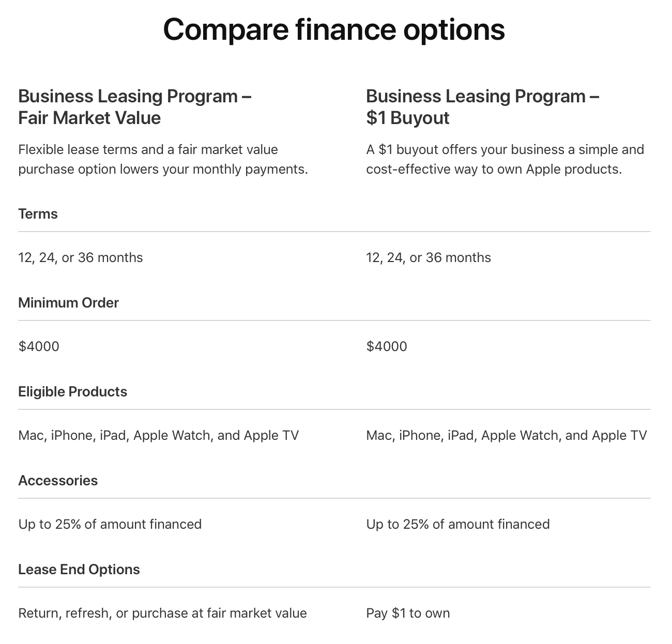
Task: Click the "Flexible lease terms" description paragraph
Action: point(163,159)
